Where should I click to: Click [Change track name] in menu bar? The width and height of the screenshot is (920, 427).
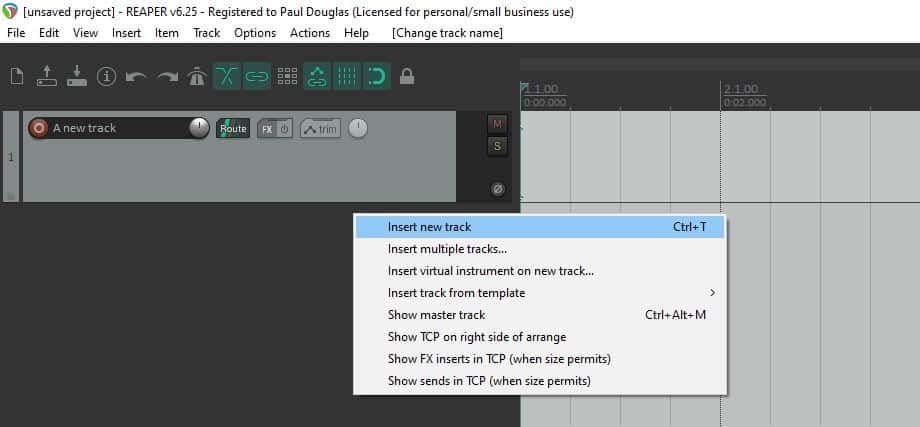447,33
